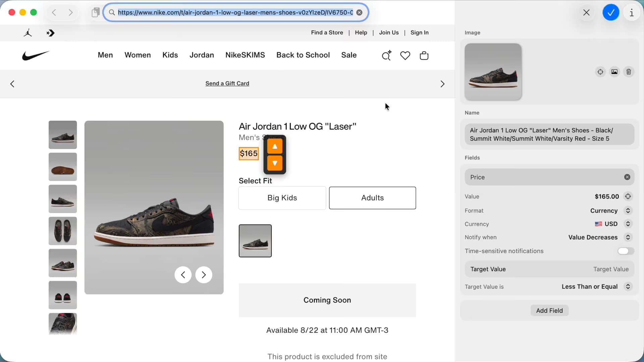Click the Jordan Jumpman logo icon
The image size is (644, 362).
pos(28,33)
